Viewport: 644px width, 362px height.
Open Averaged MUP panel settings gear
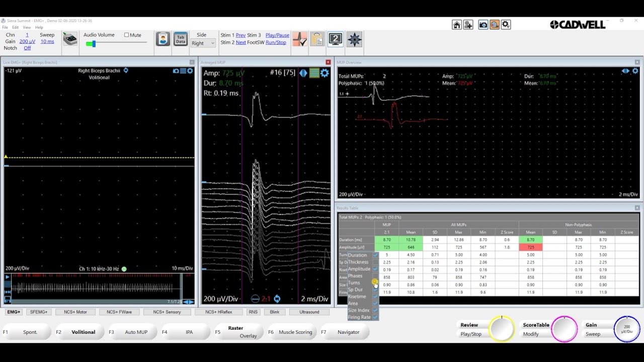[x=325, y=73]
